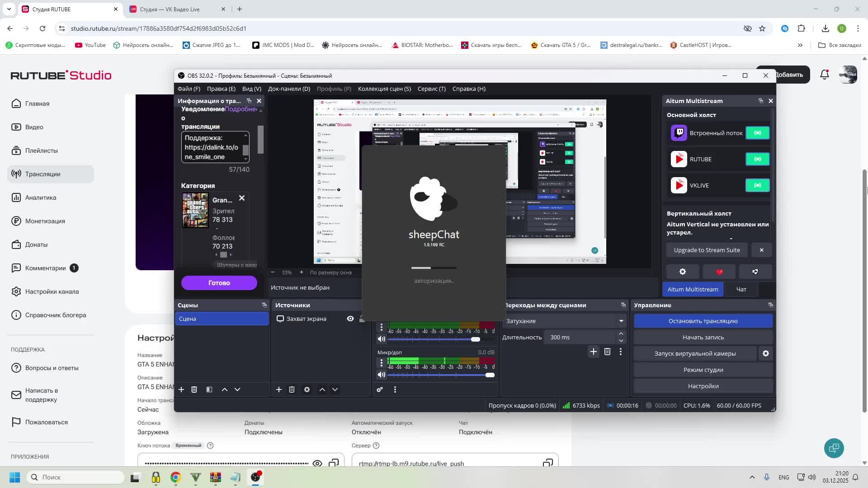Switch to Чат dock tab
This screenshot has height=488, width=868.
pos(741,290)
